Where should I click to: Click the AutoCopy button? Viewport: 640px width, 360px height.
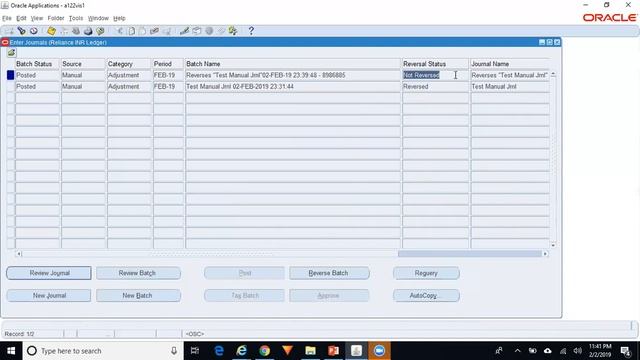click(x=426, y=296)
